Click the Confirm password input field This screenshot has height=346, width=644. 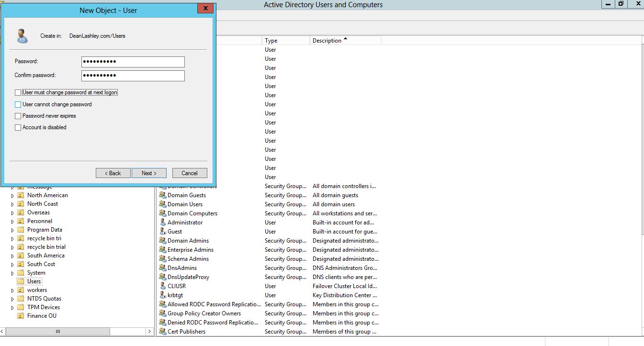[133, 76]
